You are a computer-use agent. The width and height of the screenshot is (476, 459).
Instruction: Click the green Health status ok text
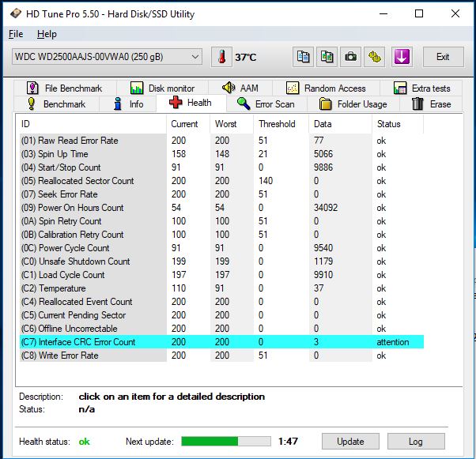(x=84, y=442)
